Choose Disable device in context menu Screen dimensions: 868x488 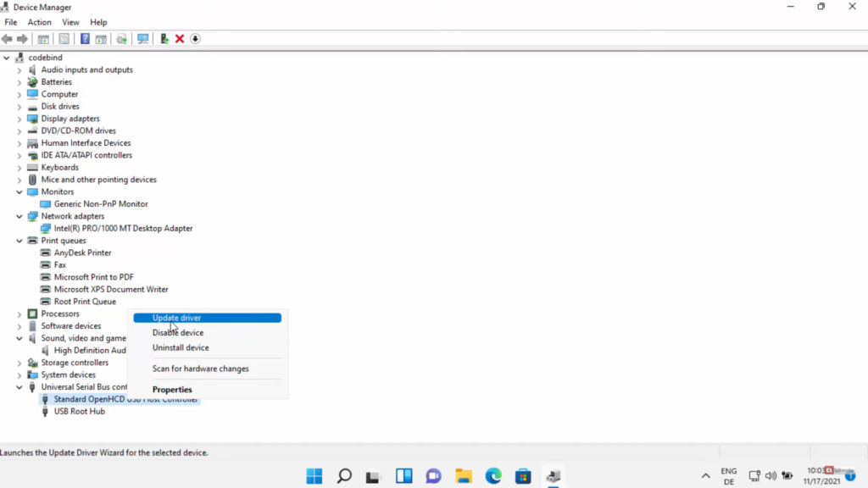pyautogui.click(x=207, y=332)
